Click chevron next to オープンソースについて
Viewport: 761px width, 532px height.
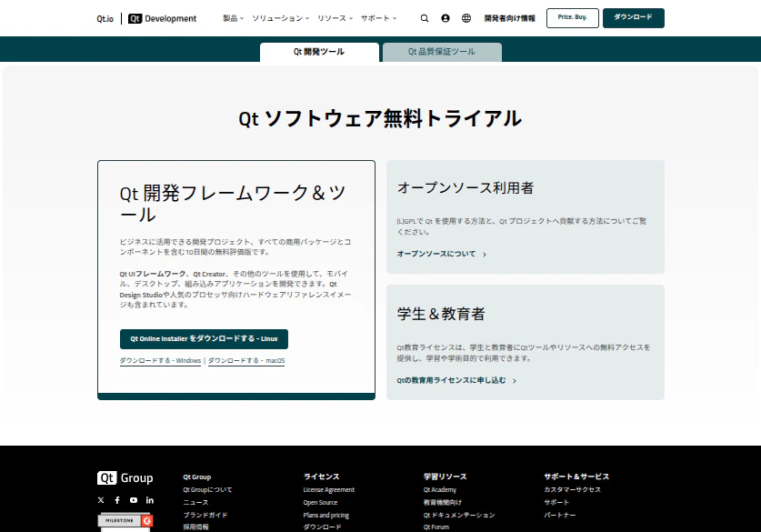[x=485, y=255]
